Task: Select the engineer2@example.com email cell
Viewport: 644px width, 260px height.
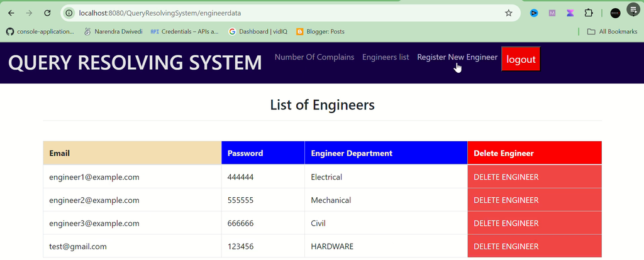Action: click(x=132, y=200)
